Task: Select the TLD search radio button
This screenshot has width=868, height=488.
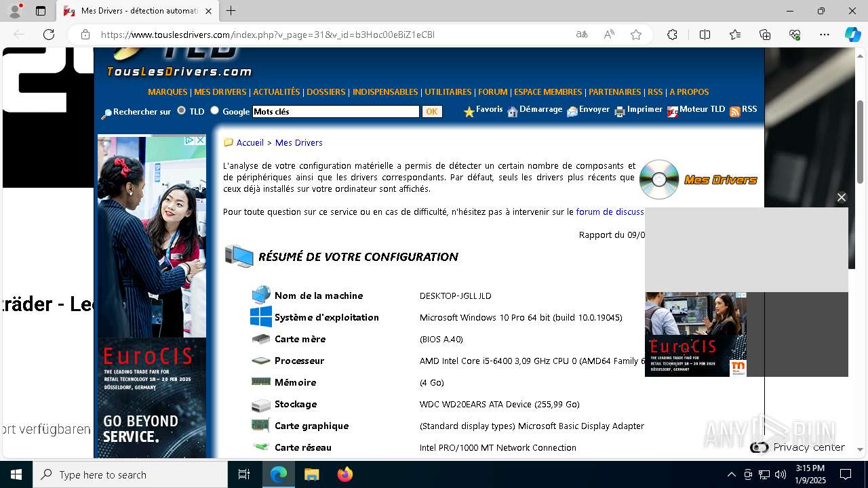Action: pyautogui.click(x=181, y=110)
